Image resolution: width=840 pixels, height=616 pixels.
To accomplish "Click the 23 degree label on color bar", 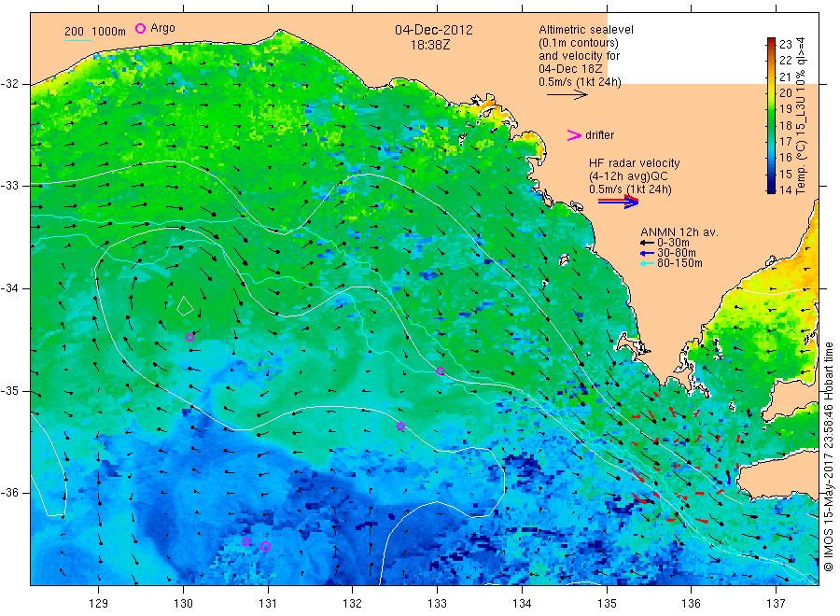I will tap(785, 45).
